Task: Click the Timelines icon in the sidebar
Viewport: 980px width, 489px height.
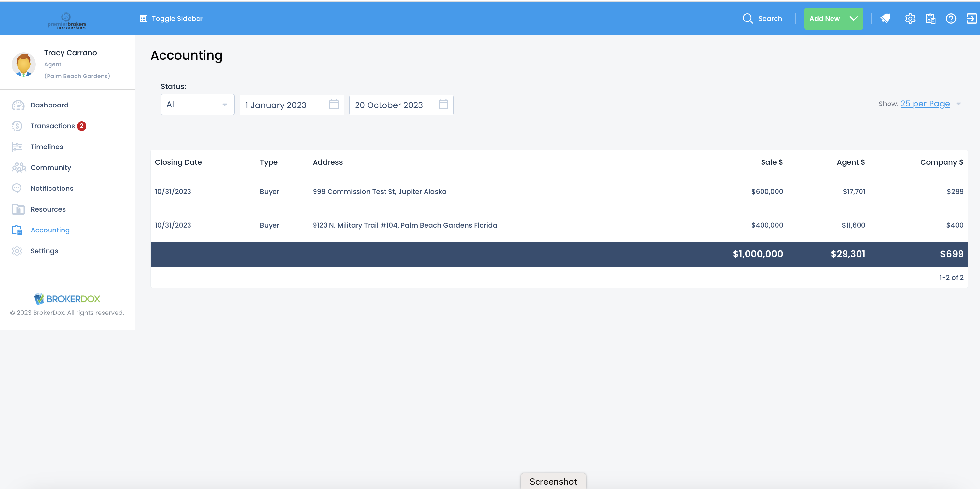Action: click(x=17, y=147)
